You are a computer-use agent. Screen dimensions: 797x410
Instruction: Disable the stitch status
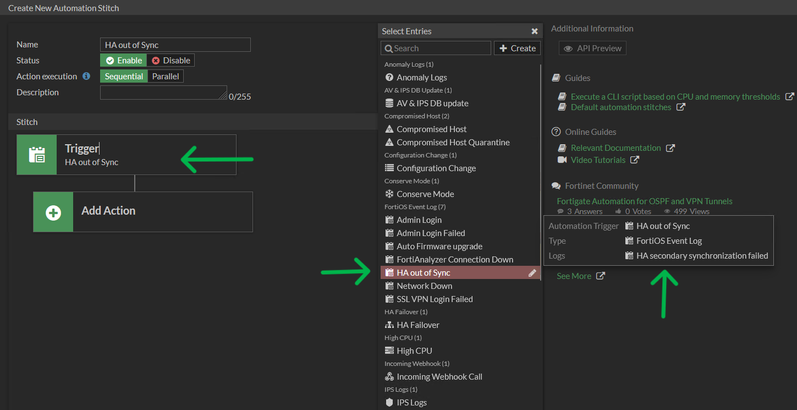[170, 60]
